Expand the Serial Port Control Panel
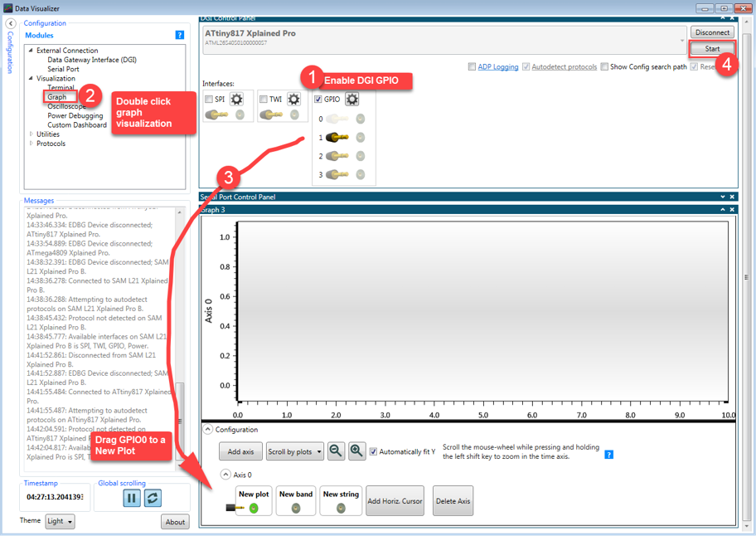Image resolution: width=756 pixels, height=536 pixels. click(x=722, y=197)
